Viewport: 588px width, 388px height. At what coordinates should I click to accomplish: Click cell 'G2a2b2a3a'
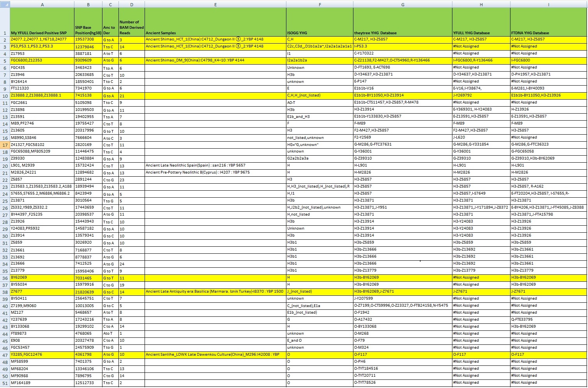coord(320,158)
